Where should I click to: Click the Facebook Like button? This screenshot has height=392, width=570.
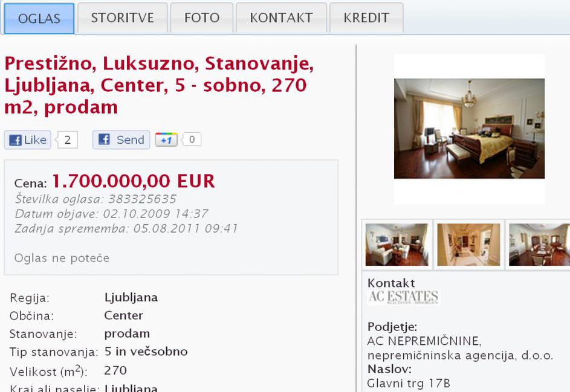pyautogui.click(x=28, y=140)
